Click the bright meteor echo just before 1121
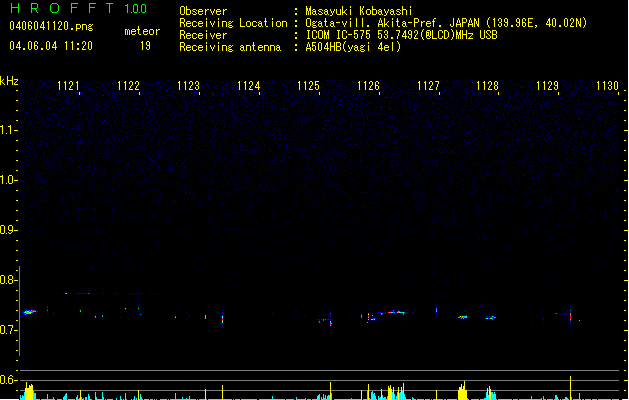 point(29,312)
